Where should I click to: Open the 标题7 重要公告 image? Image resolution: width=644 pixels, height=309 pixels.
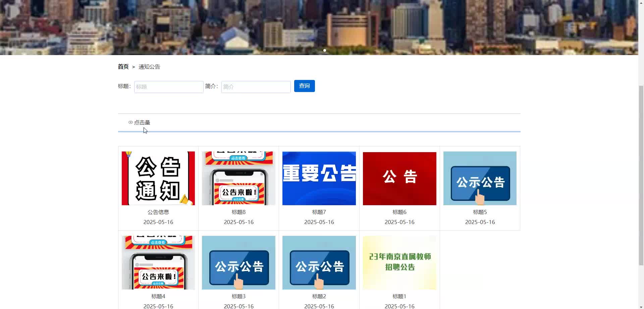tap(319, 178)
